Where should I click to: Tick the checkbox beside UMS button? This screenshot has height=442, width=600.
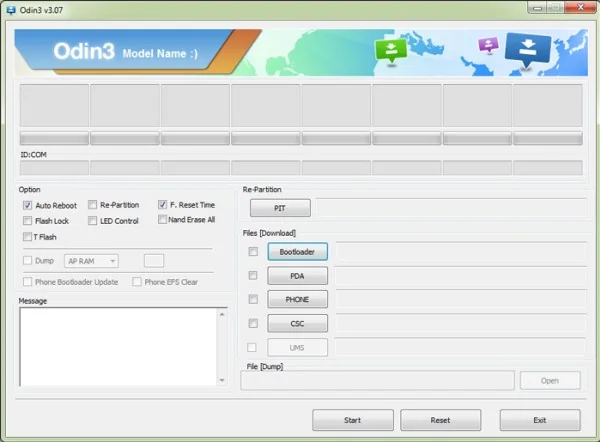pos(252,347)
